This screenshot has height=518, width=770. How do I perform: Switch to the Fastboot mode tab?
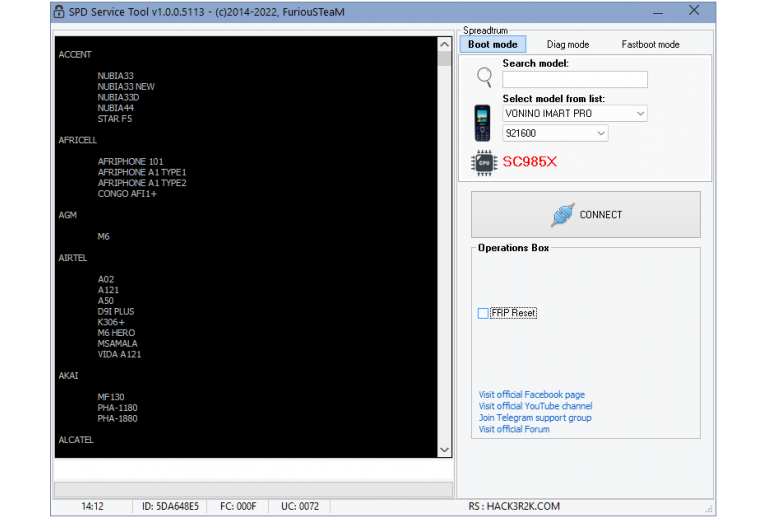pyautogui.click(x=650, y=45)
